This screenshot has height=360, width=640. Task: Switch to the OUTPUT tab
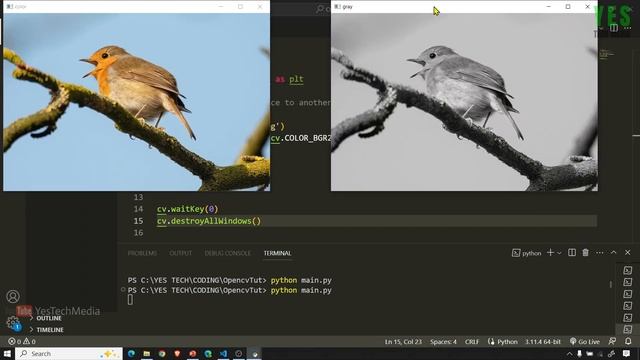click(x=180, y=253)
